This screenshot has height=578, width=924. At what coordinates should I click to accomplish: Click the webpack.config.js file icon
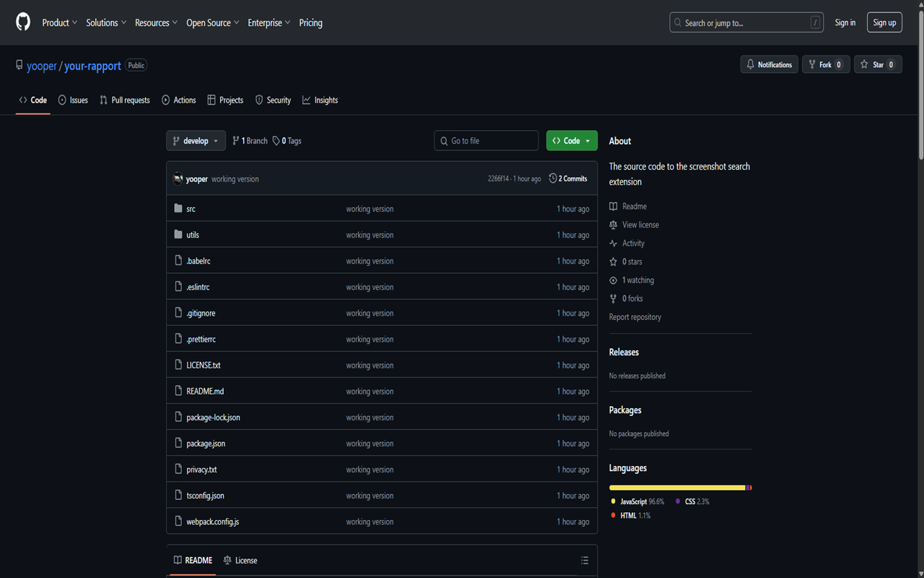tap(178, 521)
